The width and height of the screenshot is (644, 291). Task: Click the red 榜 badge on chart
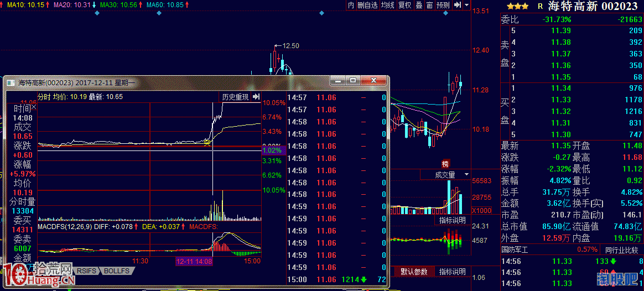(445, 164)
